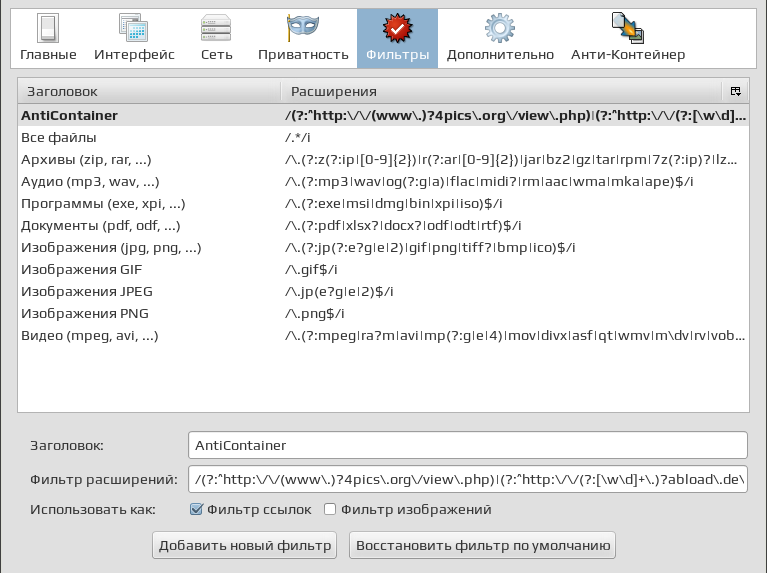
Task: Click the /\.gif$/i extension cell
Action: click(311, 270)
